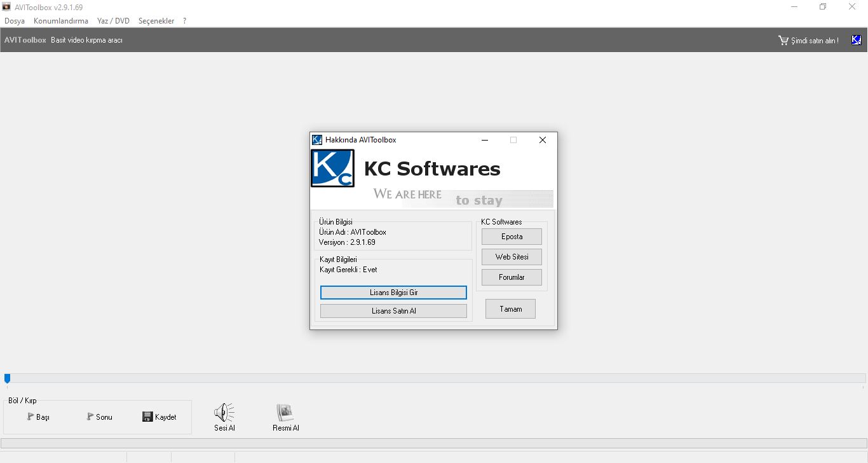The image size is (868, 463).
Task: Restore down the main AVIToolbox window
Action: coord(823,7)
